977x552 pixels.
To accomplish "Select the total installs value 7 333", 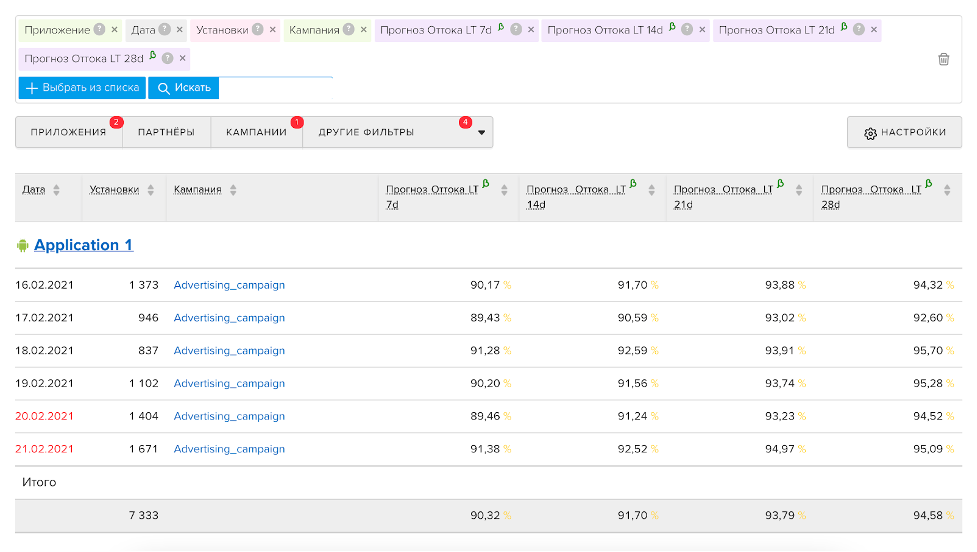I will click(144, 515).
